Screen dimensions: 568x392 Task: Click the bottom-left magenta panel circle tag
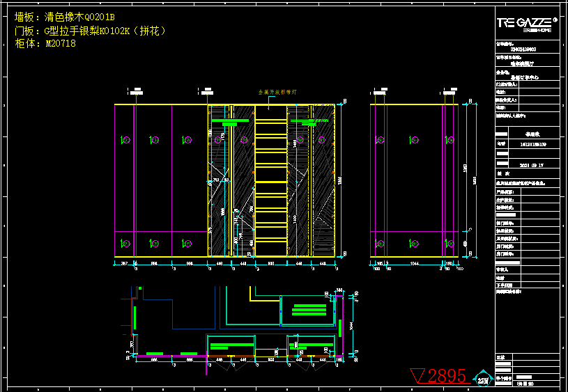(125, 243)
